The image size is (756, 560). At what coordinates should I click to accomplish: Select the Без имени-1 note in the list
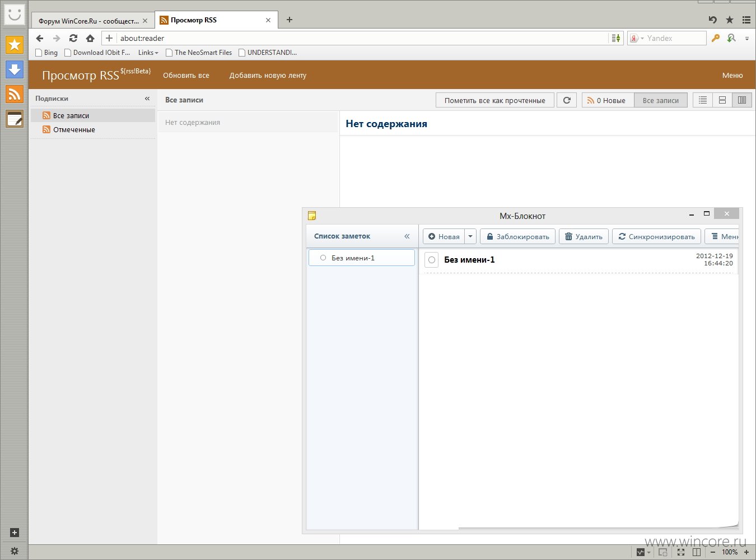pyautogui.click(x=362, y=258)
